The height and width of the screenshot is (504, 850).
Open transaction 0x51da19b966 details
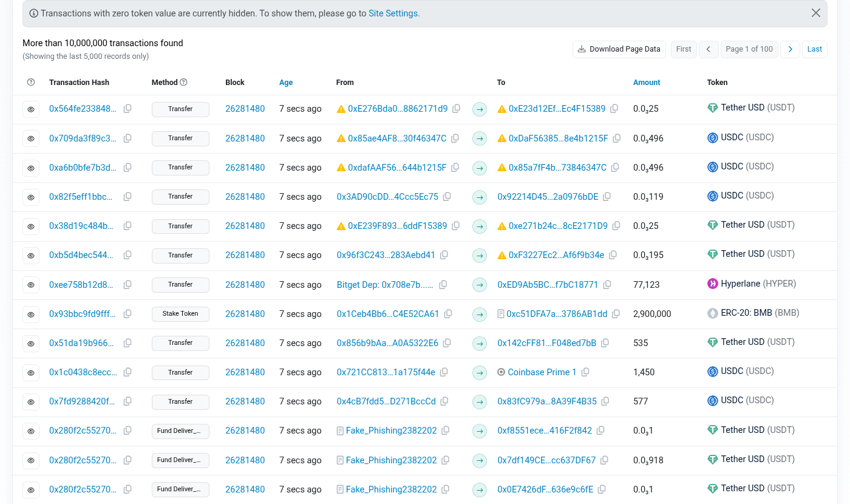tap(81, 343)
